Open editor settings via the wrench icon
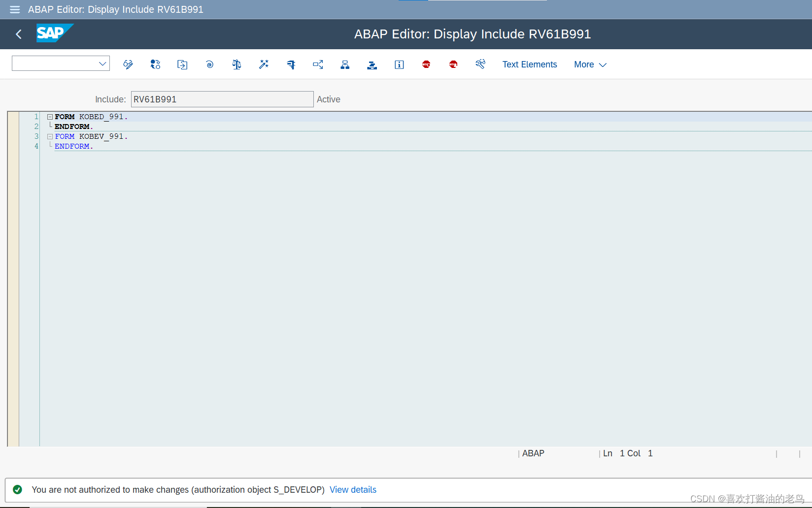Screen dimensions: 812x508 (x=480, y=64)
